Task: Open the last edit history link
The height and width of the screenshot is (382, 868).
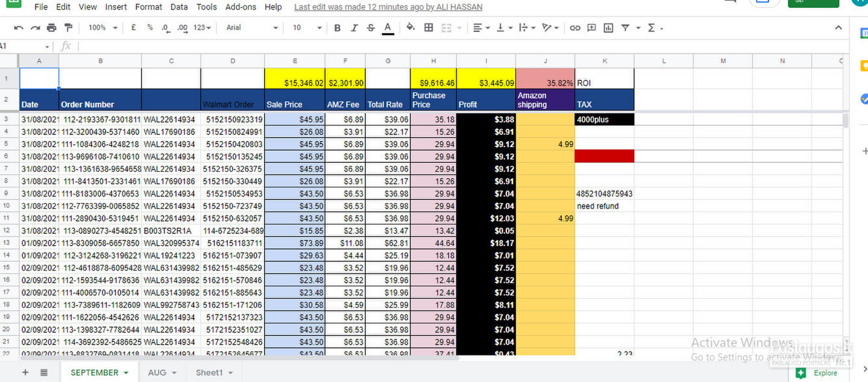Action: (388, 7)
